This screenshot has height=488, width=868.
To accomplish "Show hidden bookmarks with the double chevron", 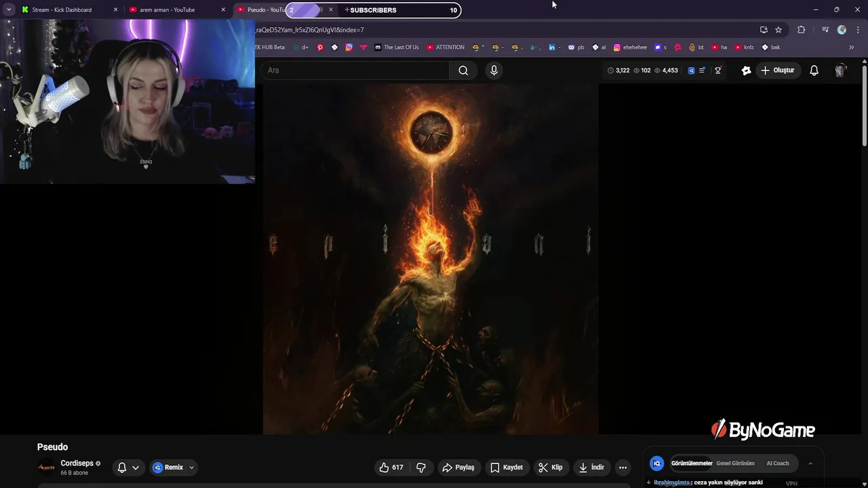I will click(x=852, y=47).
